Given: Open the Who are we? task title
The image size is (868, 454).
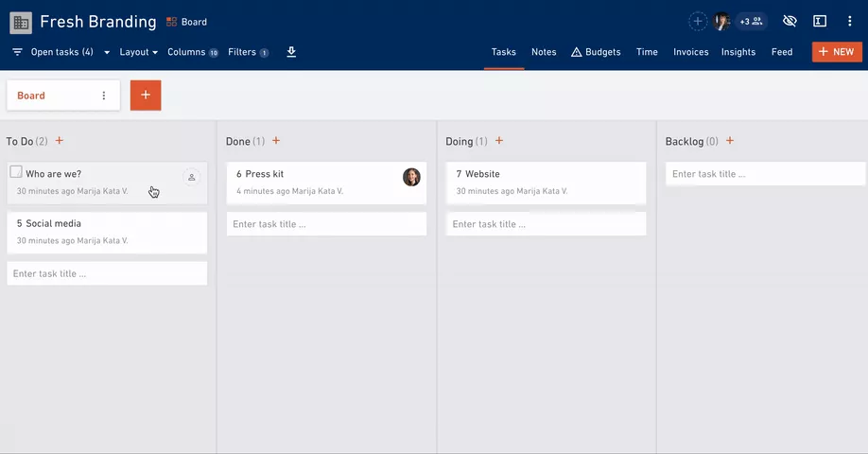Looking at the screenshot, I should point(53,174).
